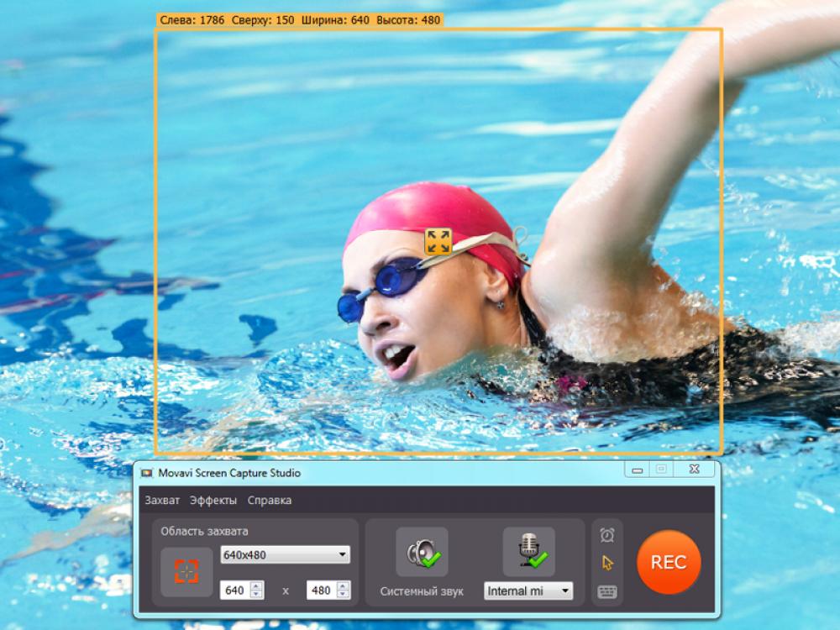
Task: Toggle the keyboard keystroke capture option
Action: coord(607,589)
